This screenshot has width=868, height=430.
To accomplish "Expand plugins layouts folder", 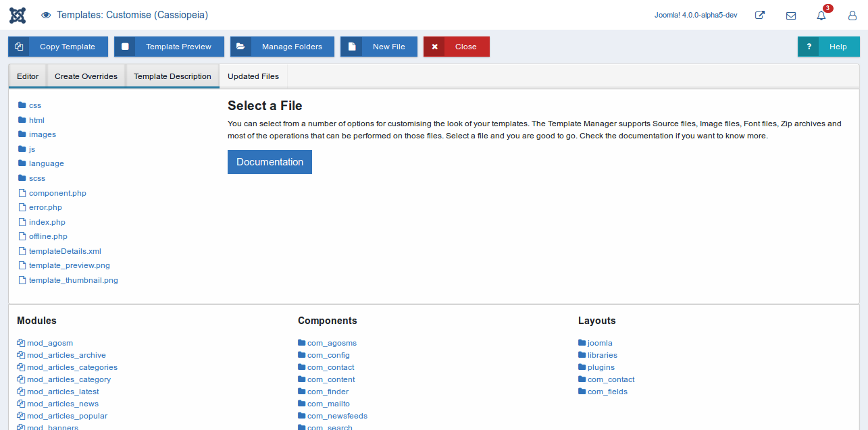I will click(x=601, y=367).
